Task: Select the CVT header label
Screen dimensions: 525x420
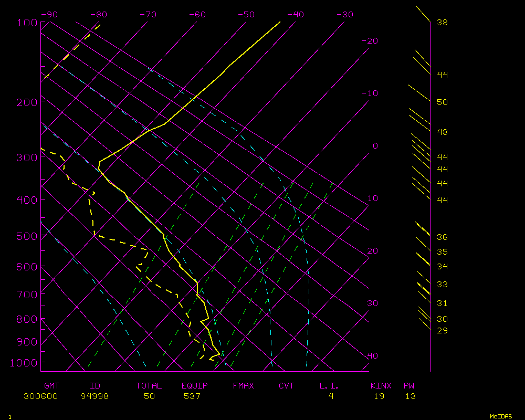Action: tap(286, 386)
